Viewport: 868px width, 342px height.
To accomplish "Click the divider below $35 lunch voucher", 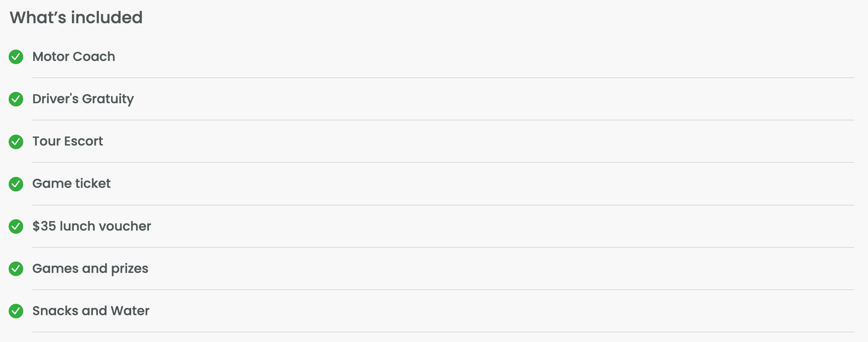I will pos(443,247).
